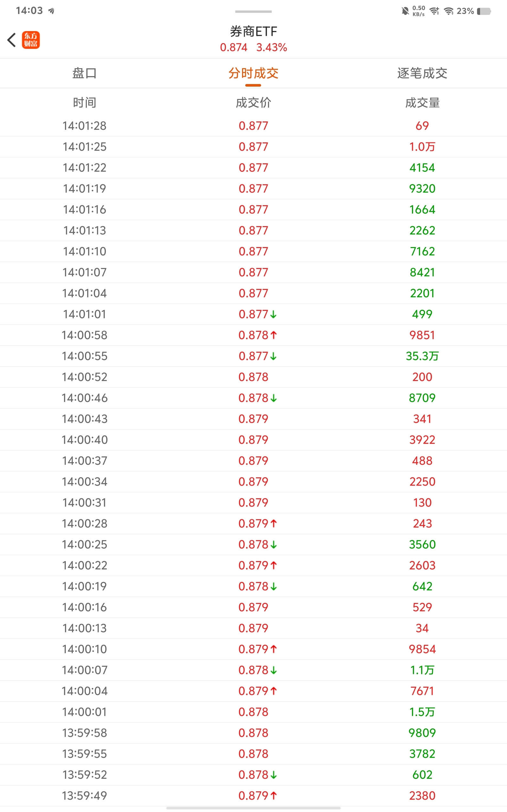507x812 pixels.
Task: Tap the 时间 column header
Action: pos(85,103)
